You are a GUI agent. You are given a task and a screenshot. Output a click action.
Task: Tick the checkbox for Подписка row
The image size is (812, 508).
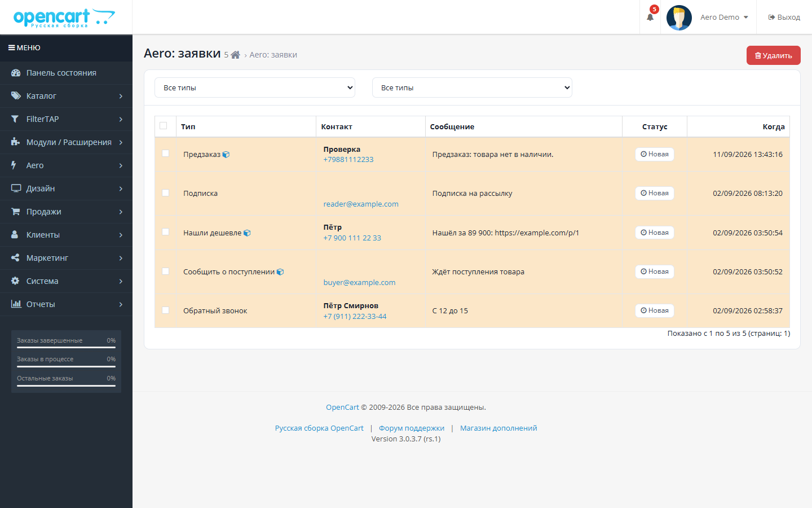point(166,193)
